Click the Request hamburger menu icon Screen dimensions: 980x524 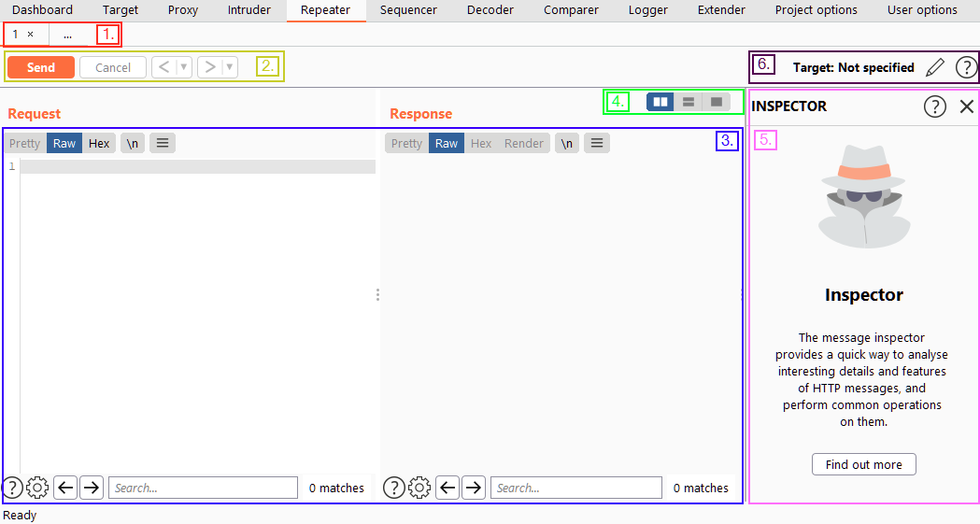click(x=163, y=143)
